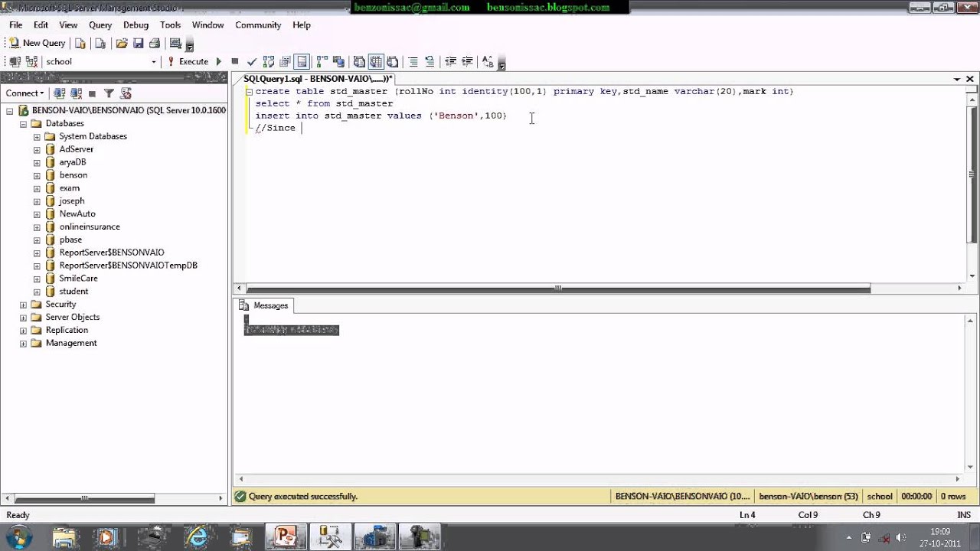Click the Server Objects tree item
Viewport: 980px width, 551px height.
pos(72,317)
